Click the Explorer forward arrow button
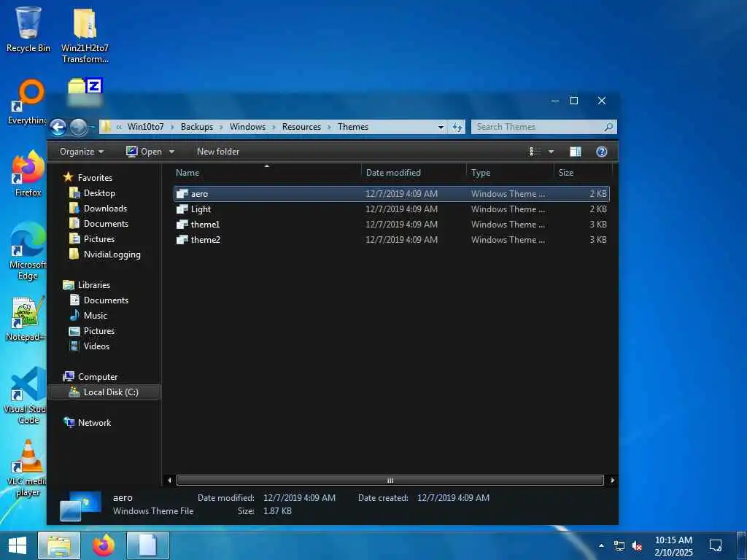The width and height of the screenshot is (747, 560). point(79,127)
